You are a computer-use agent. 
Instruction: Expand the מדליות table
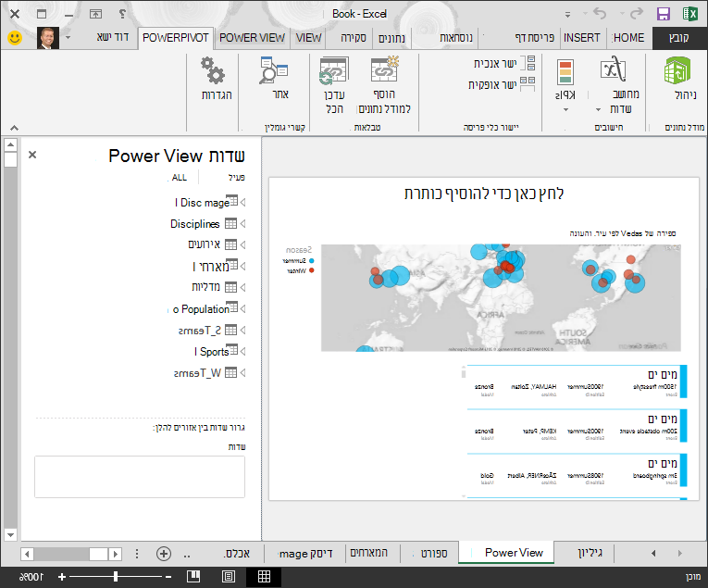tap(242, 287)
